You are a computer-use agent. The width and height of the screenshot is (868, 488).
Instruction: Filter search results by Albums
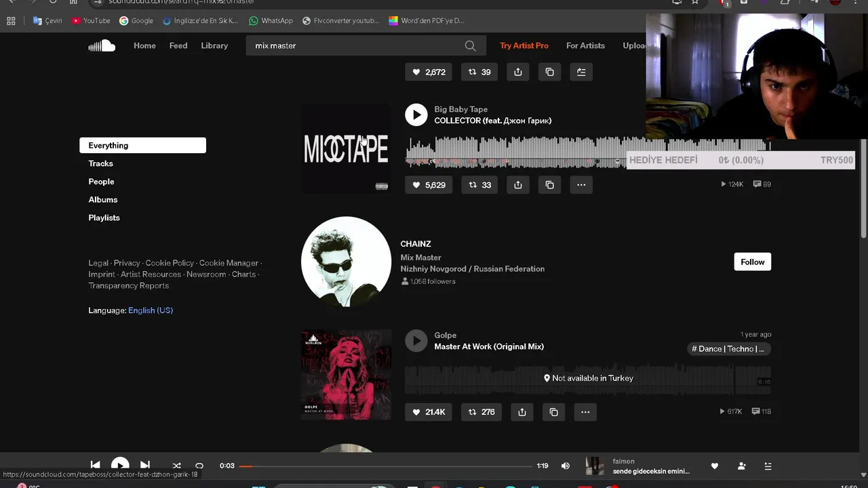pos(103,200)
